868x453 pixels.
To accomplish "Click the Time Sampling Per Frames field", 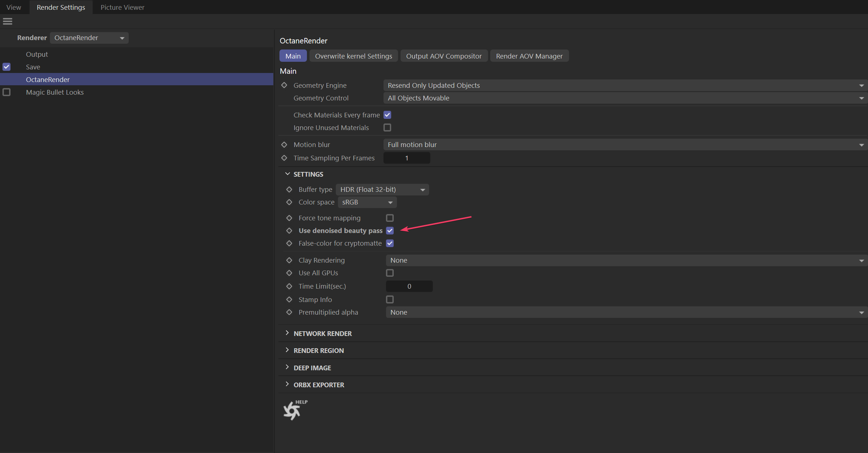I will (406, 158).
